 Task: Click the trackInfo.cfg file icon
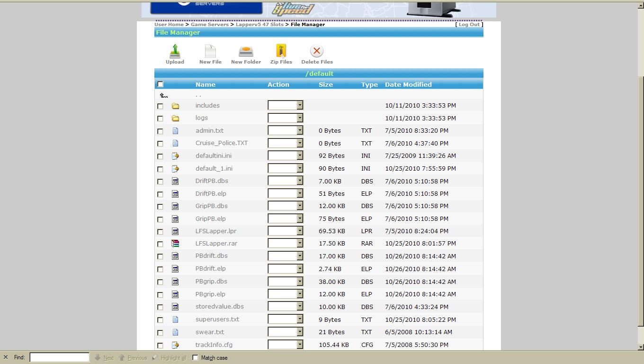(x=175, y=345)
